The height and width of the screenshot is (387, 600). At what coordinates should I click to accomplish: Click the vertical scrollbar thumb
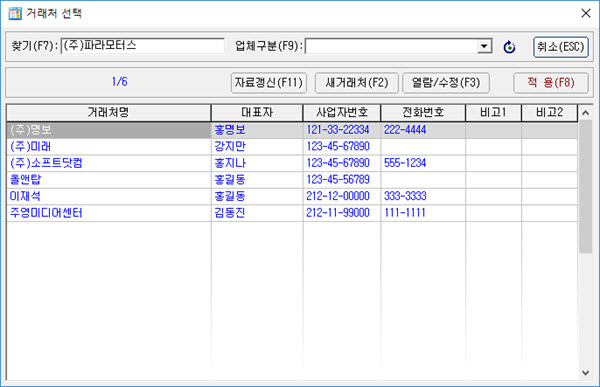(x=585, y=186)
